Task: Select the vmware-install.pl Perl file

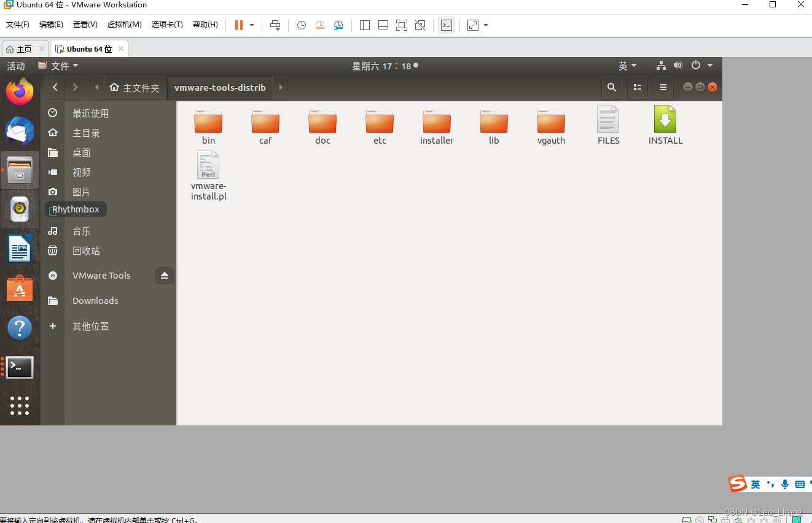Action: pyautogui.click(x=208, y=176)
